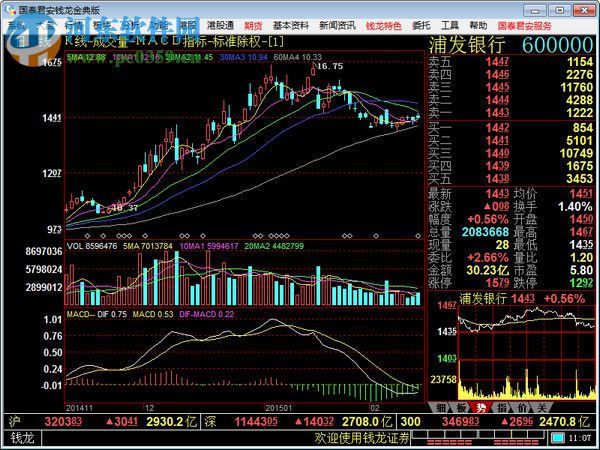
Task: Select the 卖三 1445 ask row
Action: (510, 87)
